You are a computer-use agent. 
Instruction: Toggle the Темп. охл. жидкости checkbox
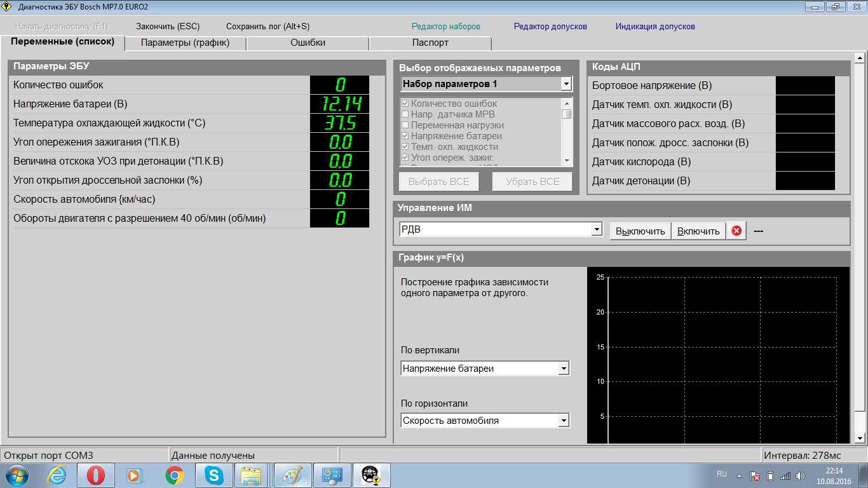(405, 147)
